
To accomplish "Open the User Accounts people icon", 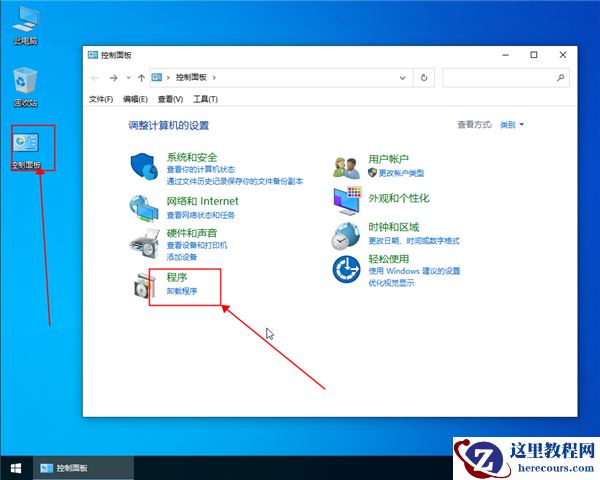I will (x=346, y=168).
